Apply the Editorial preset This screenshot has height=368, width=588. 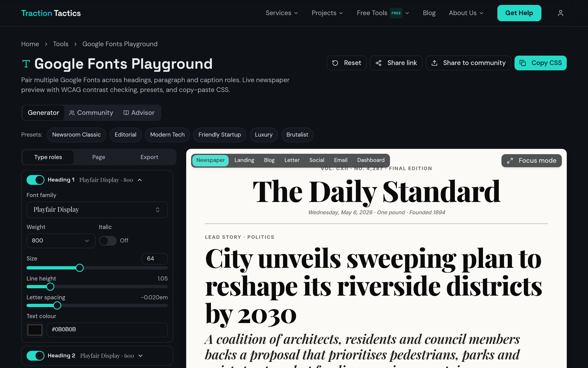pos(125,135)
